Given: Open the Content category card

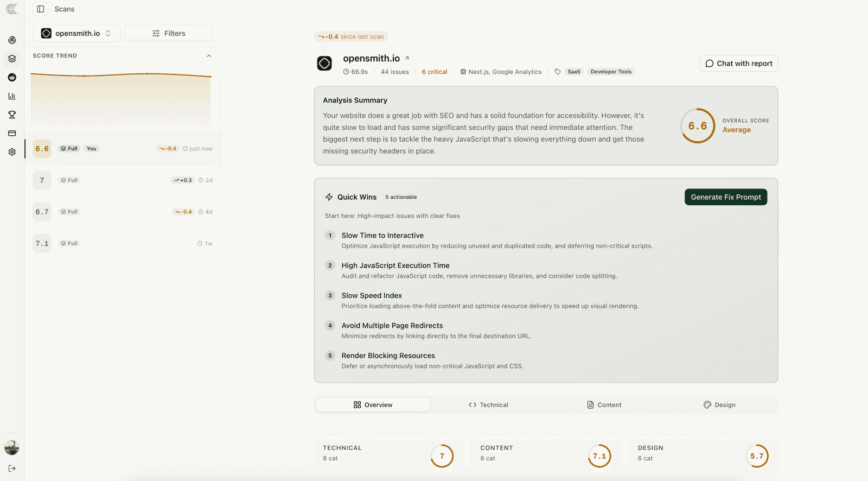Looking at the screenshot, I should point(546,455).
